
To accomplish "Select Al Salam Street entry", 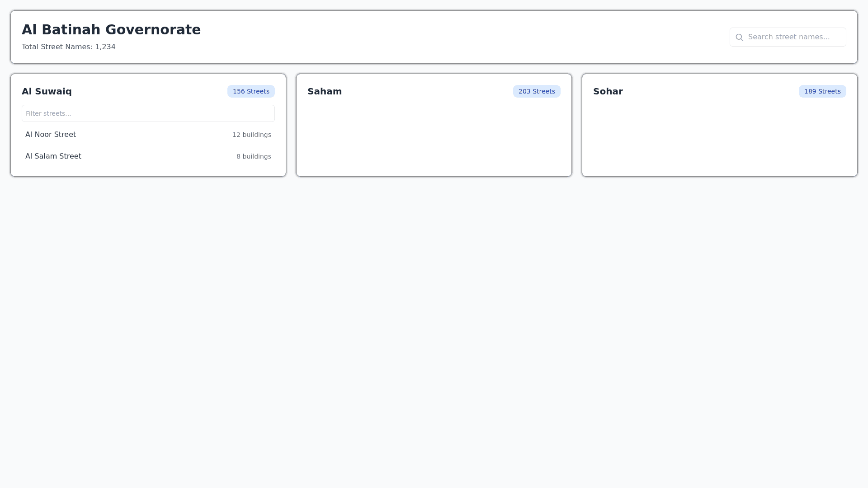I will point(53,156).
